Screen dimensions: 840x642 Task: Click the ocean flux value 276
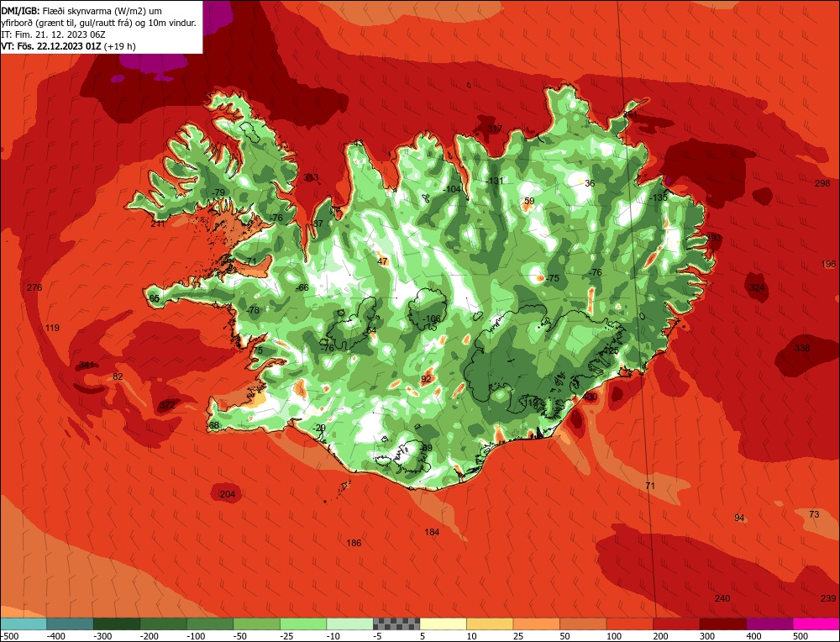(x=34, y=287)
